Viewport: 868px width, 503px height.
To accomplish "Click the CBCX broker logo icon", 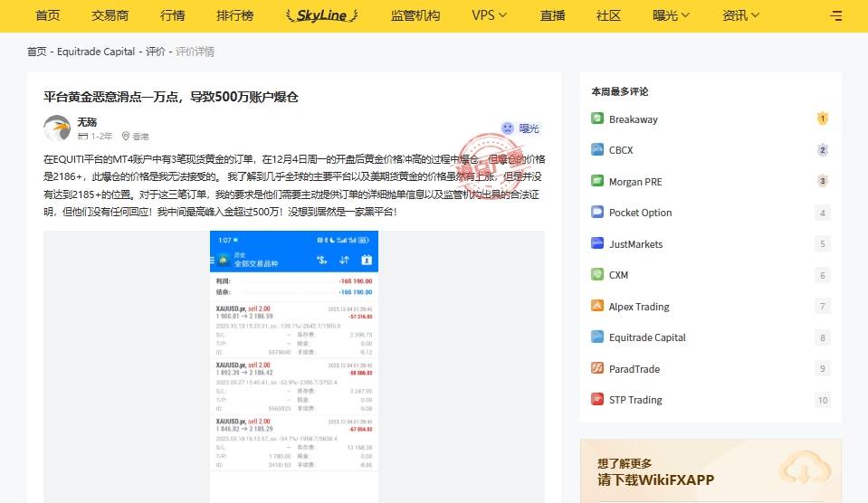I will pos(597,149).
